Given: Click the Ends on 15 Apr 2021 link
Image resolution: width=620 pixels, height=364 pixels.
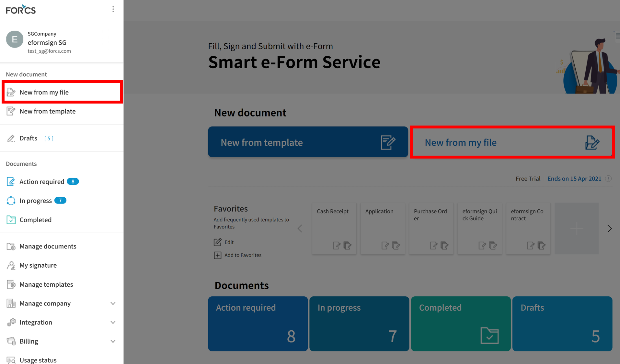Looking at the screenshot, I should 574,179.
